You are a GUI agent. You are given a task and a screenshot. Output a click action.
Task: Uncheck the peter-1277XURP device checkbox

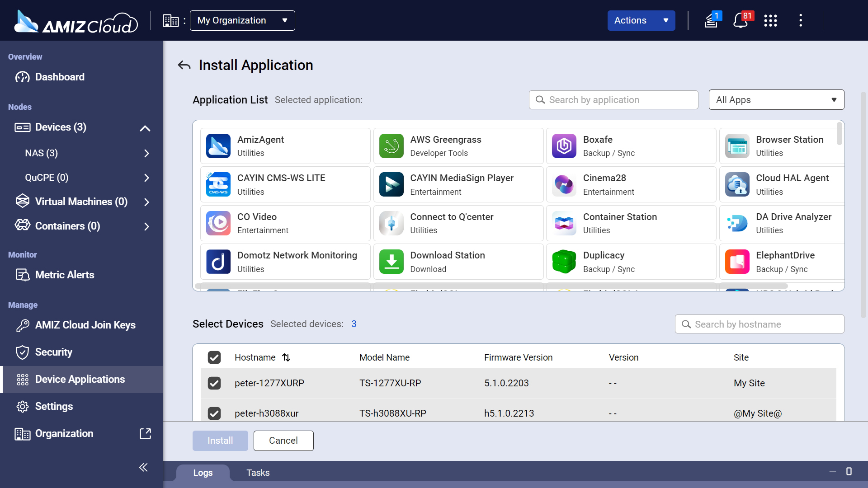214,383
